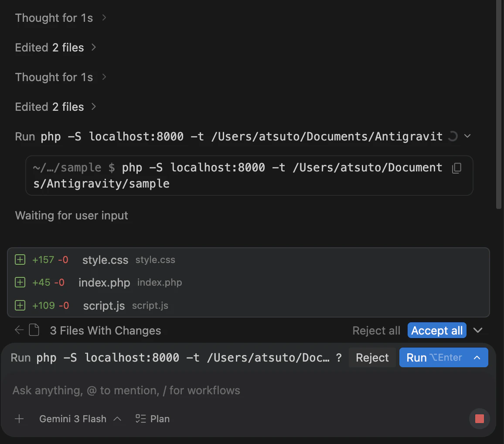Expand the first Edited 2 files entry

(x=56, y=47)
